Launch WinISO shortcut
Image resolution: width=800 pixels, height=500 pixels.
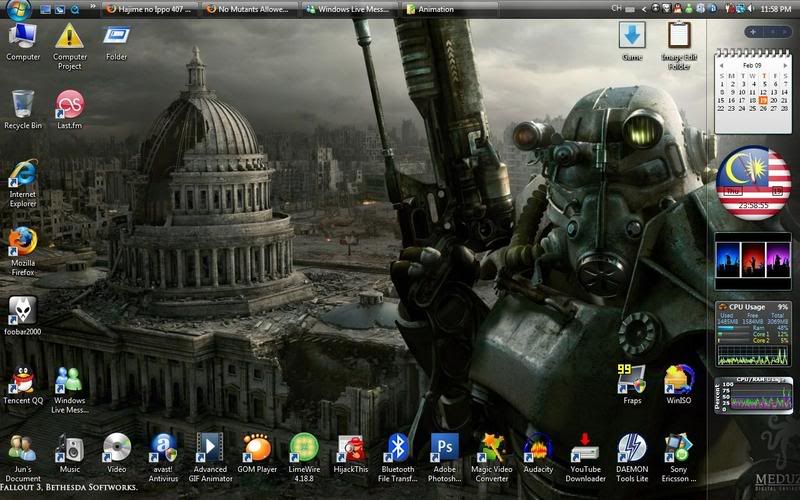[x=679, y=384]
